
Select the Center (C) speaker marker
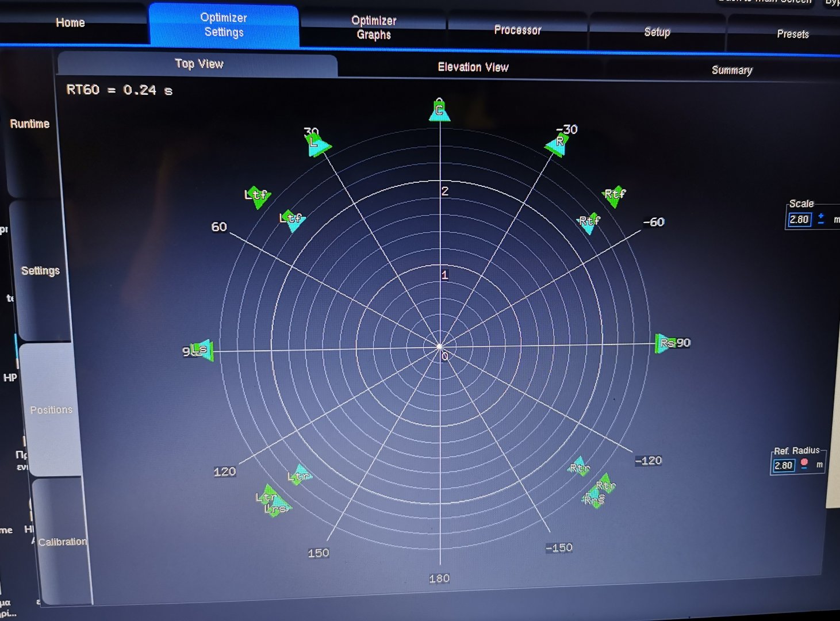[x=439, y=110]
